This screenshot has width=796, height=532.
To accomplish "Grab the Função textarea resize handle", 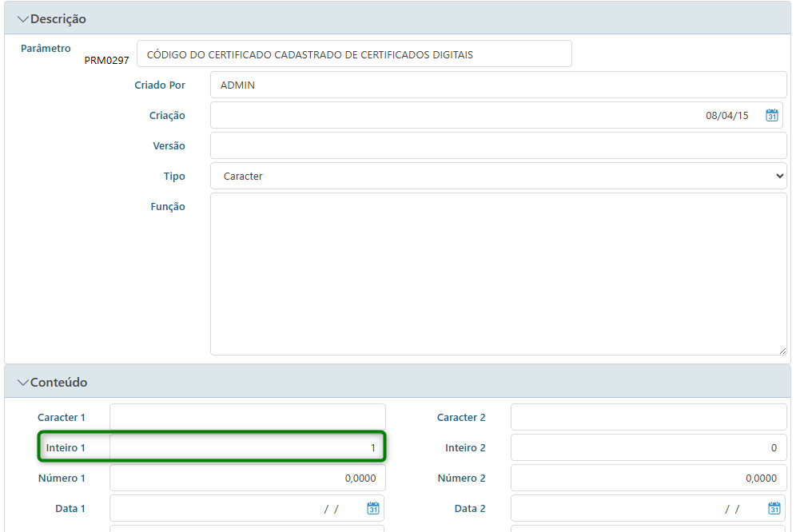I will pos(782,350).
